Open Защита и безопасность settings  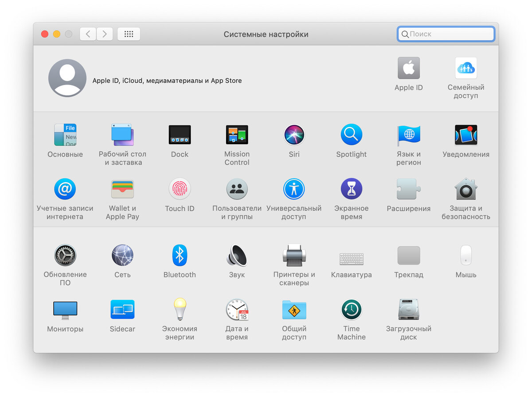466,189
